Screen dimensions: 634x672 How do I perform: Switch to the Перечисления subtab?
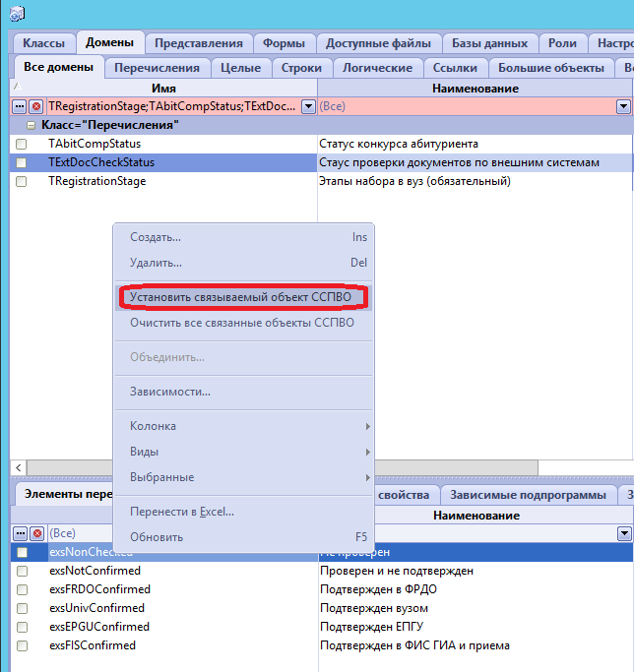[x=157, y=68]
